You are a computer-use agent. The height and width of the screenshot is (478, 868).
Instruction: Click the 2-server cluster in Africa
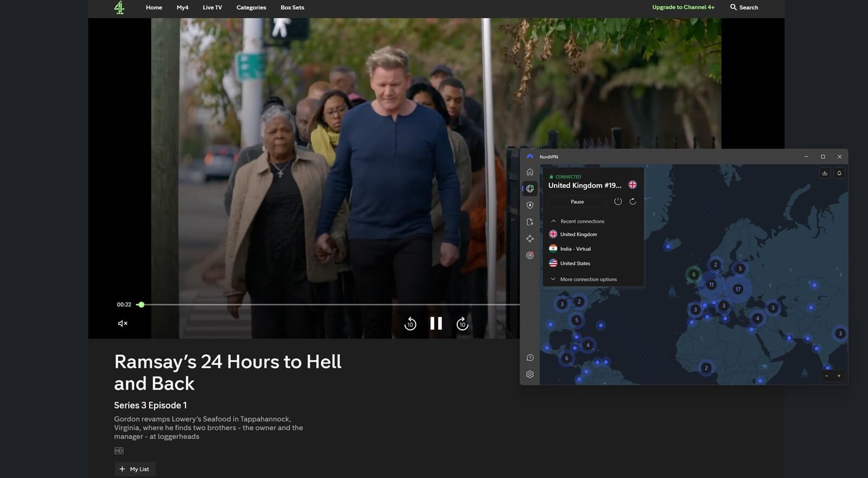706,368
